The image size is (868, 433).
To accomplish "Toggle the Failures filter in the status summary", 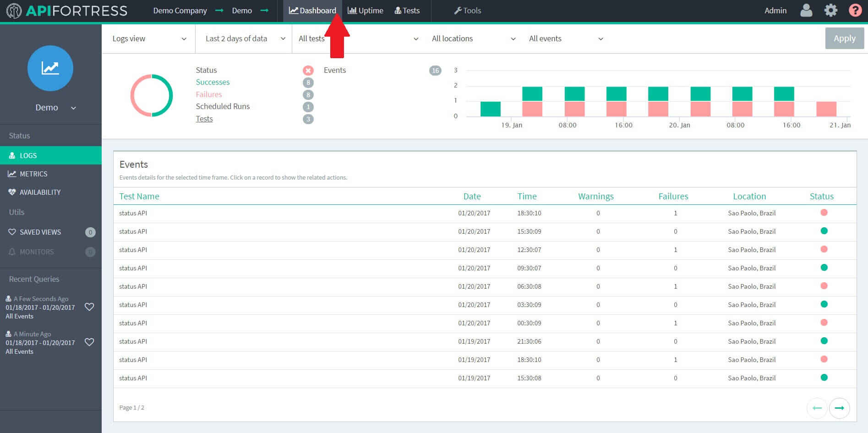I will click(x=209, y=94).
